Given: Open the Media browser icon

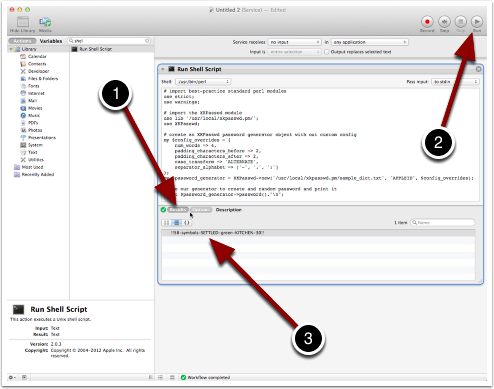Looking at the screenshot, I should [45, 22].
